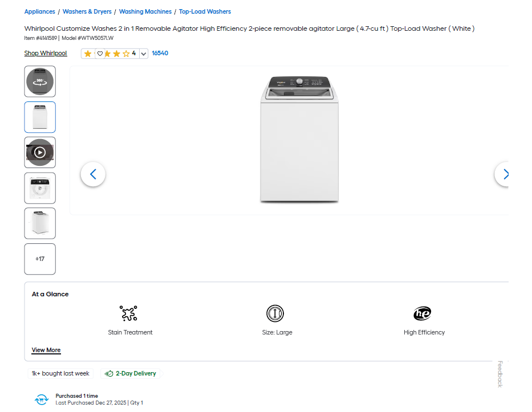This screenshot has width=532, height=412.
Task: Open the 16540 reviews count link
Action: [x=160, y=54]
